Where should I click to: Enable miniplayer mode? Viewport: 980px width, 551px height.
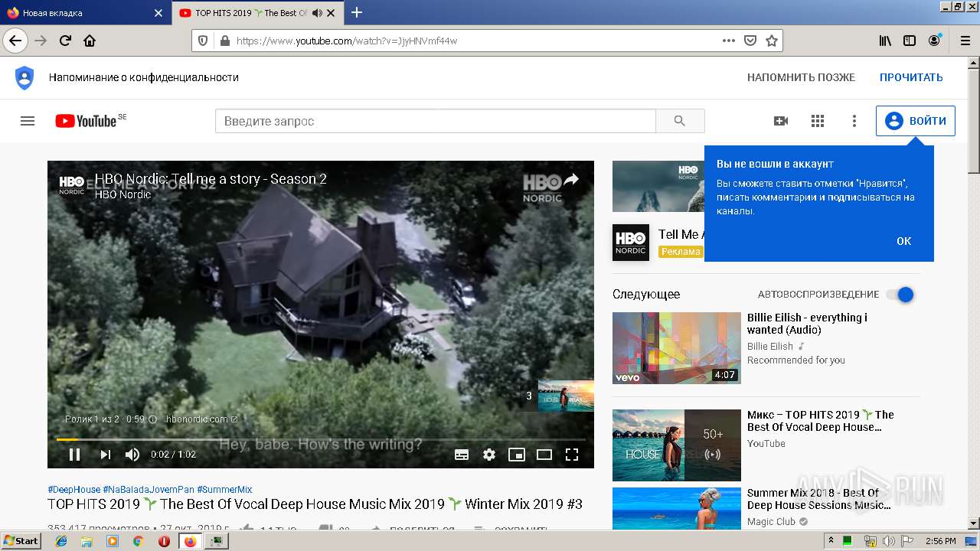[x=517, y=455]
